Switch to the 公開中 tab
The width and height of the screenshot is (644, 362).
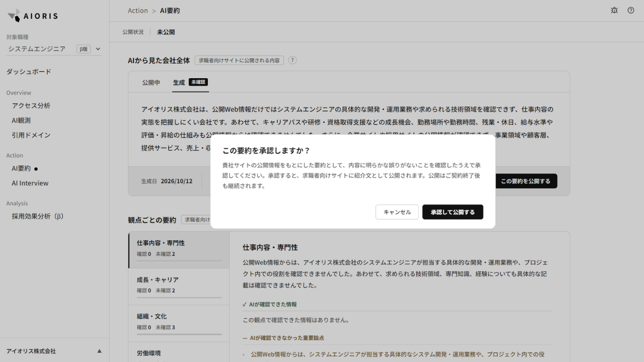pos(151,82)
